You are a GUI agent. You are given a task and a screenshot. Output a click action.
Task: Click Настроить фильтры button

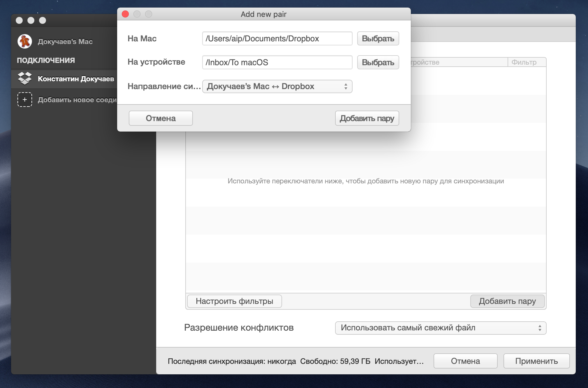(x=234, y=301)
